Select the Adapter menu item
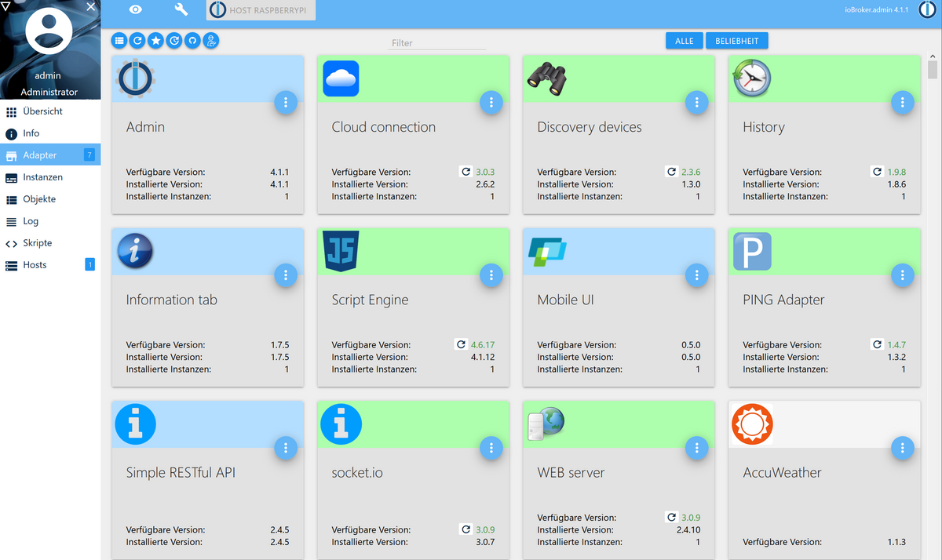The height and width of the screenshot is (560, 942). pyautogui.click(x=50, y=155)
